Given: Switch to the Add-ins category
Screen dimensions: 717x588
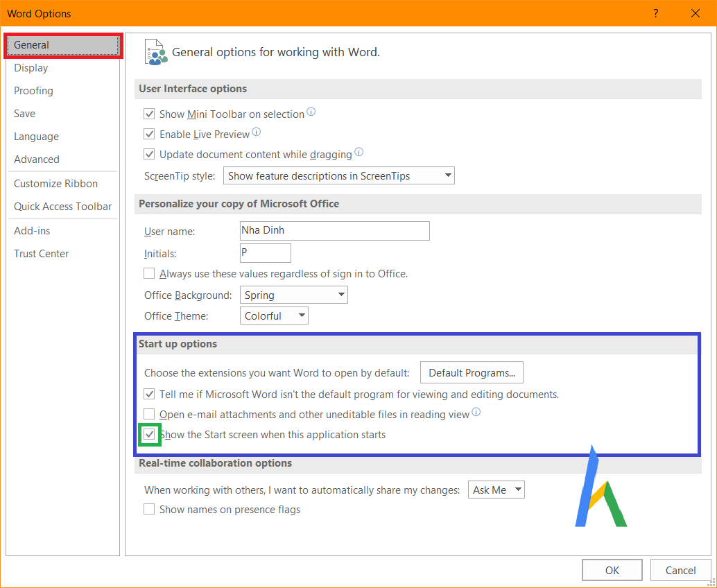Looking at the screenshot, I should [x=62, y=230].
